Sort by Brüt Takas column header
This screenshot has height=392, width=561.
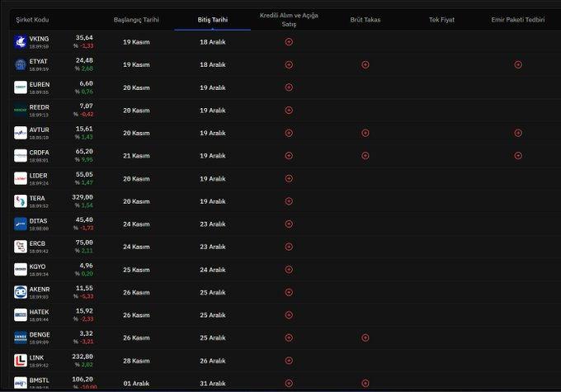[365, 20]
